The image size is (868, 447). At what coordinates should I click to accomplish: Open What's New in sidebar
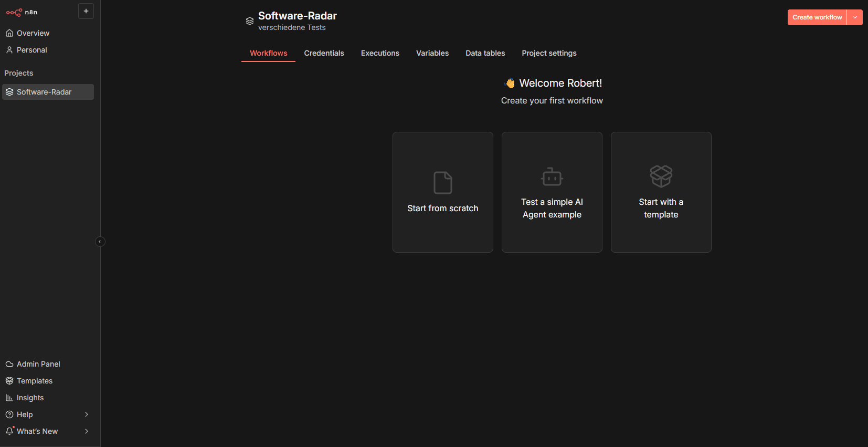[48, 431]
